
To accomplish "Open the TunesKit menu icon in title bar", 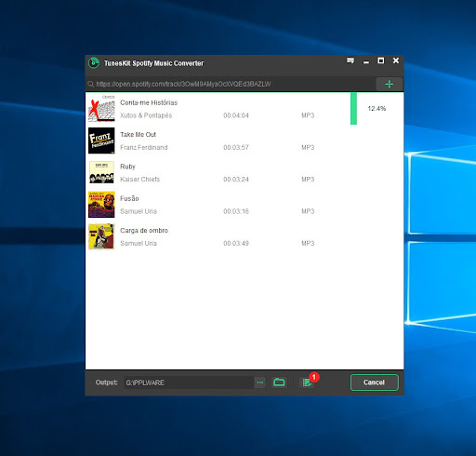I will pyautogui.click(x=350, y=60).
